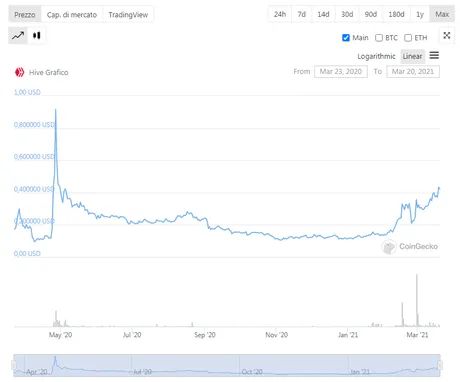This screenshot has width=460, height=382.
Task: Click the Jul '20 axis label
Action: 132,335
